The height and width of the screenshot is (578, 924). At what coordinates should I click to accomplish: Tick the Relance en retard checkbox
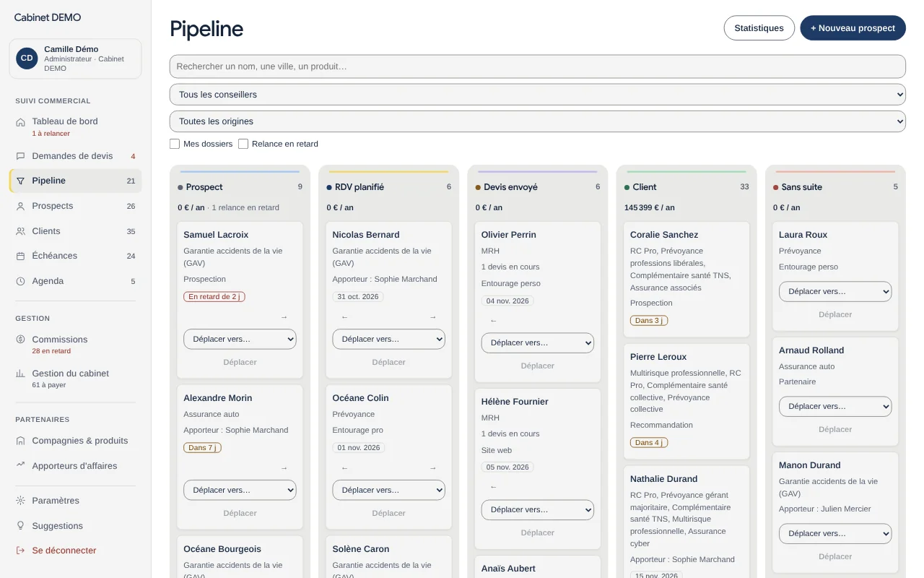[x=243, y=144]
